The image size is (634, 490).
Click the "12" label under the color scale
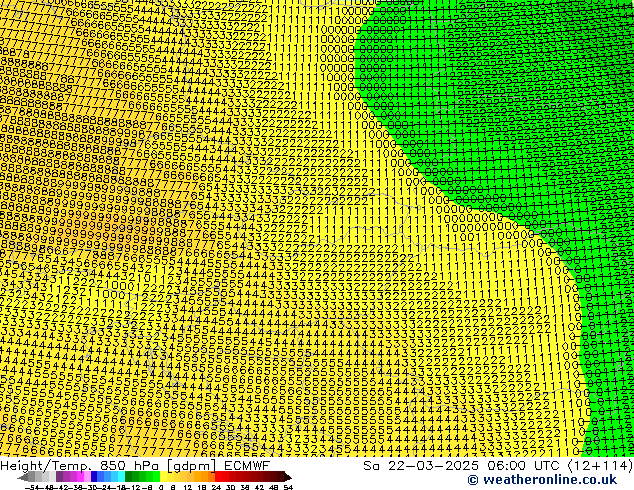(x=188, y=487)
